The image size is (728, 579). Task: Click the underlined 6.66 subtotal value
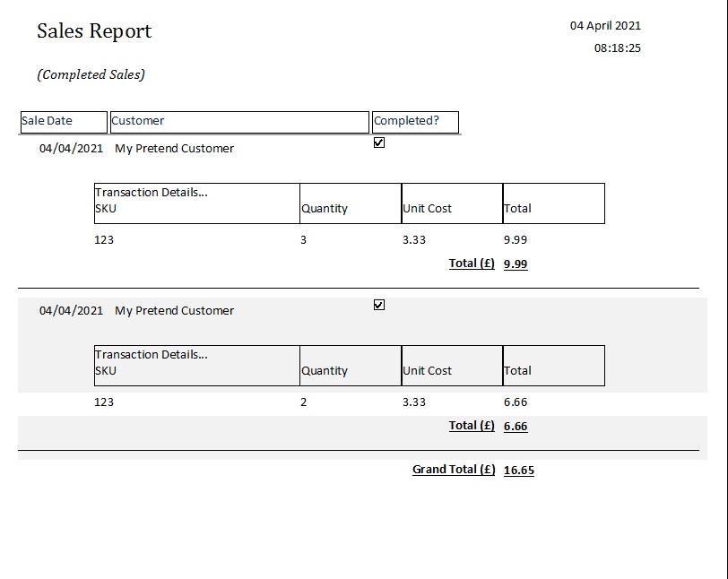(x=516, y=427)
